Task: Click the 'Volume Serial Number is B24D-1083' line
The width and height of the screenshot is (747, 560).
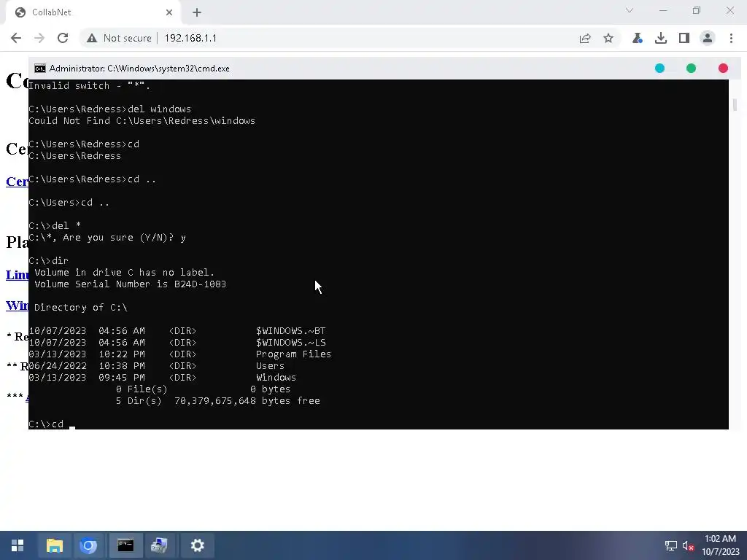Action: click(130, 284)
